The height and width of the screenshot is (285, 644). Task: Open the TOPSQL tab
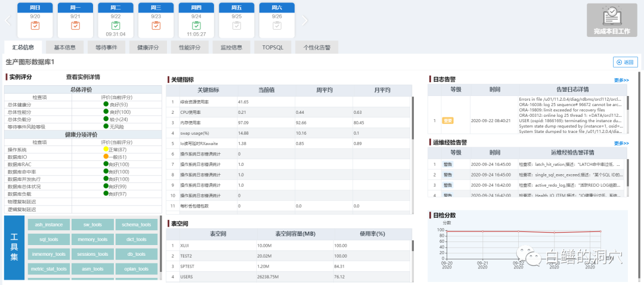[x=274, y=47]
